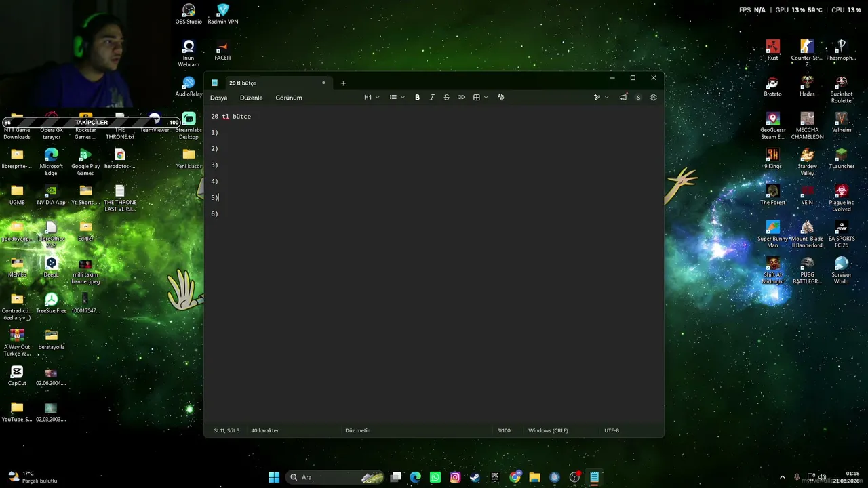Select the Stardew Valley desktop icon

pyautogui.click(x=807, y=162)
